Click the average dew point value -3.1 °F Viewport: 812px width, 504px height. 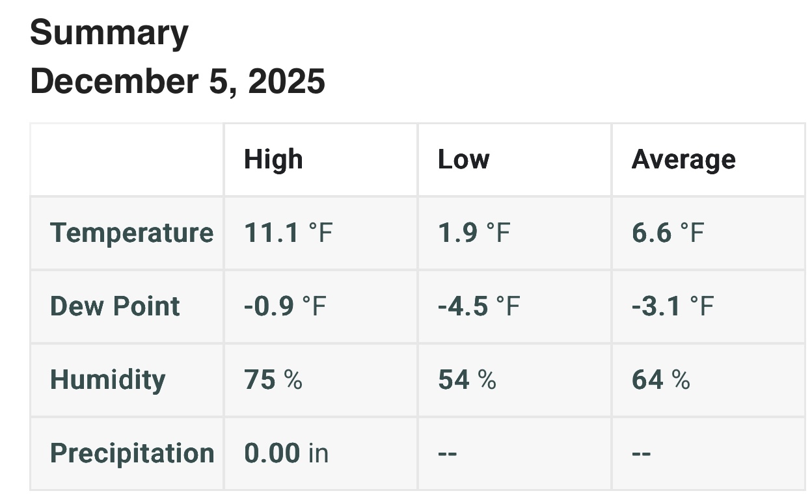tap(672, 306)
